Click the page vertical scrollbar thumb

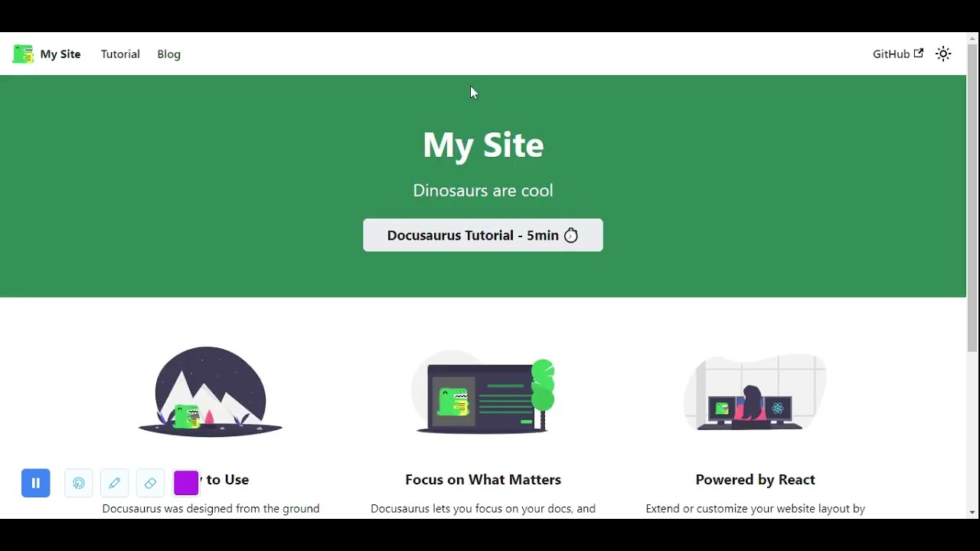[972, 197]
